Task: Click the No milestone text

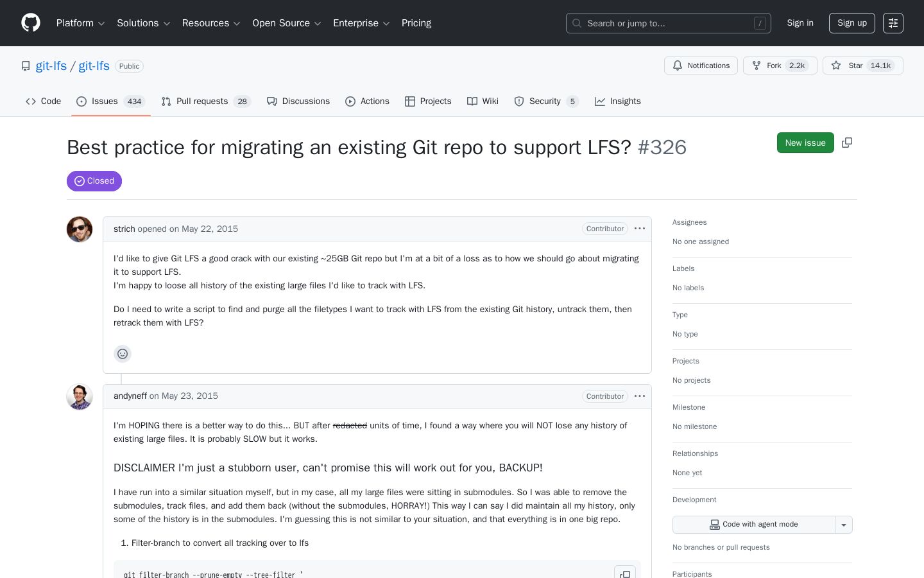Action: click(x=695, y=426)
